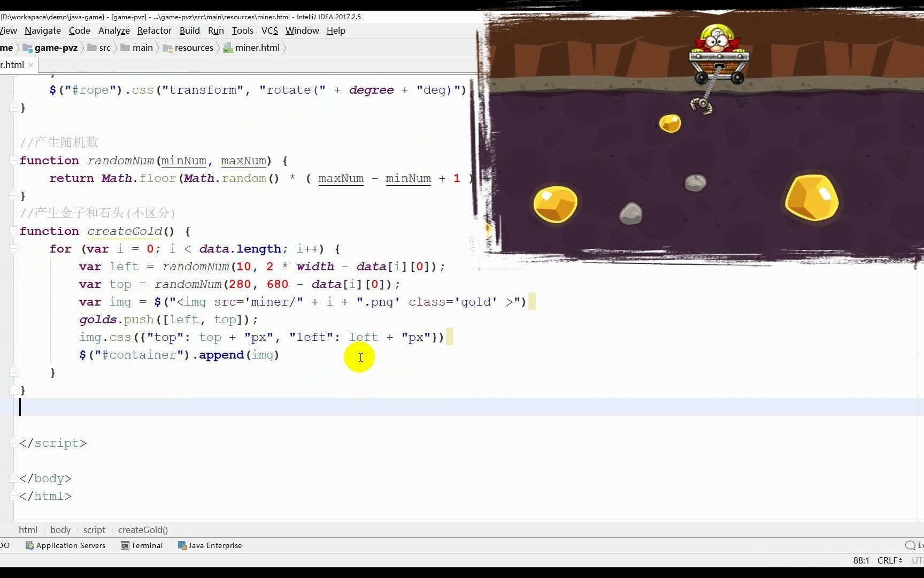Select html in the bottom breadcrumb bar
This screenshot has width=924, height=578.
28,530
